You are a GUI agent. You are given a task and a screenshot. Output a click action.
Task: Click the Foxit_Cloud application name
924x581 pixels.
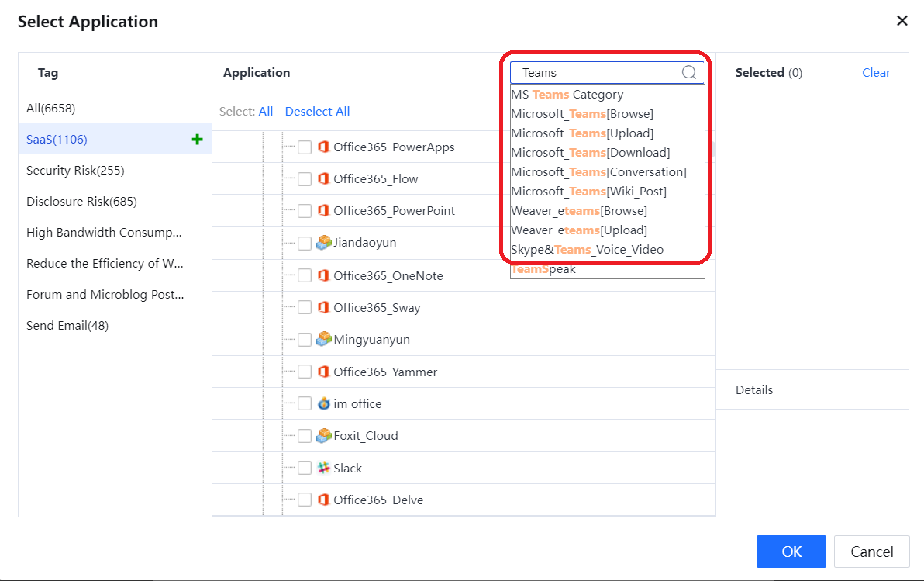pyautogui.click(x=366, y=436)
